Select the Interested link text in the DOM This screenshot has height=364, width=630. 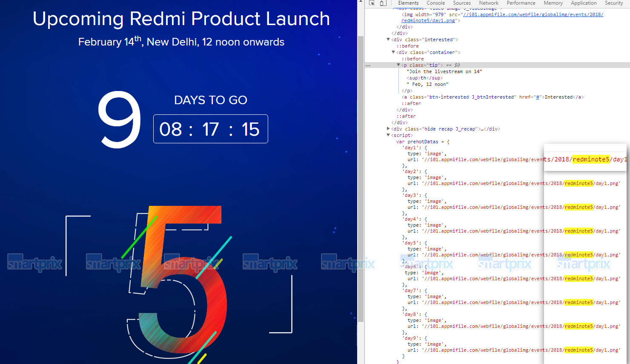point(558,97)
